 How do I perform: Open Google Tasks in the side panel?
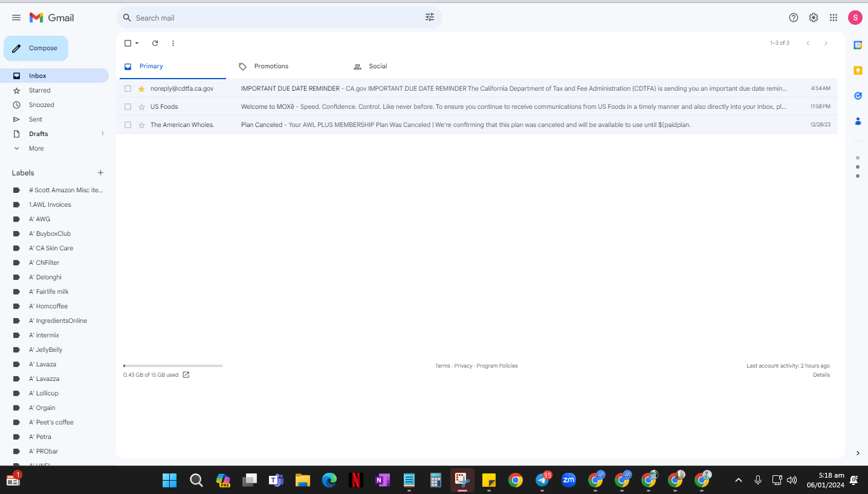(x=857, y=96)
